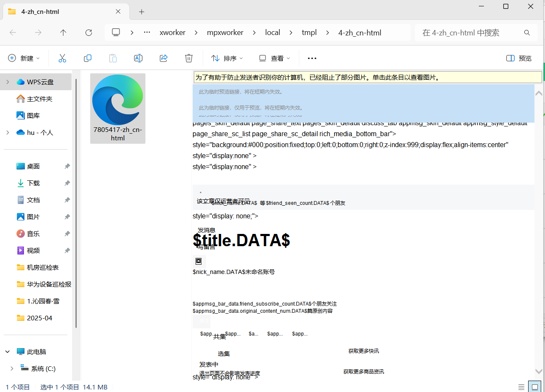Click the Delete trash can icon

(x=189, y=58)
